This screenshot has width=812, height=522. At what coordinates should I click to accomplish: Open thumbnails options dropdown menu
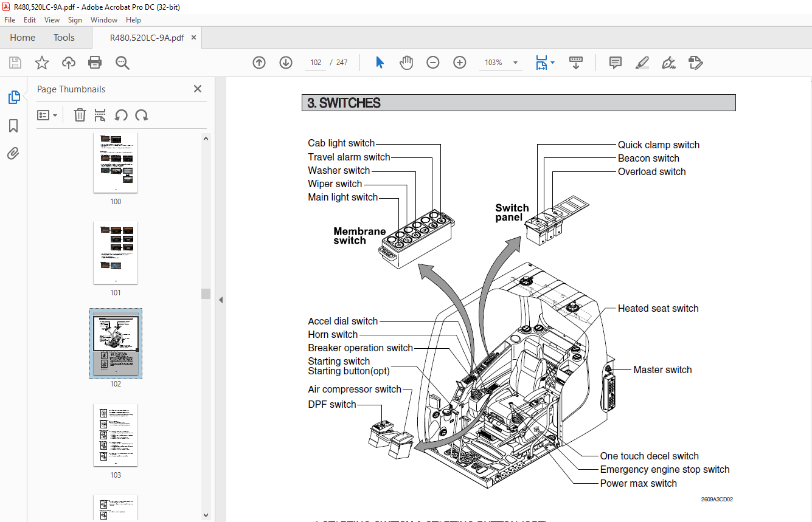click(x=47, y=115)
